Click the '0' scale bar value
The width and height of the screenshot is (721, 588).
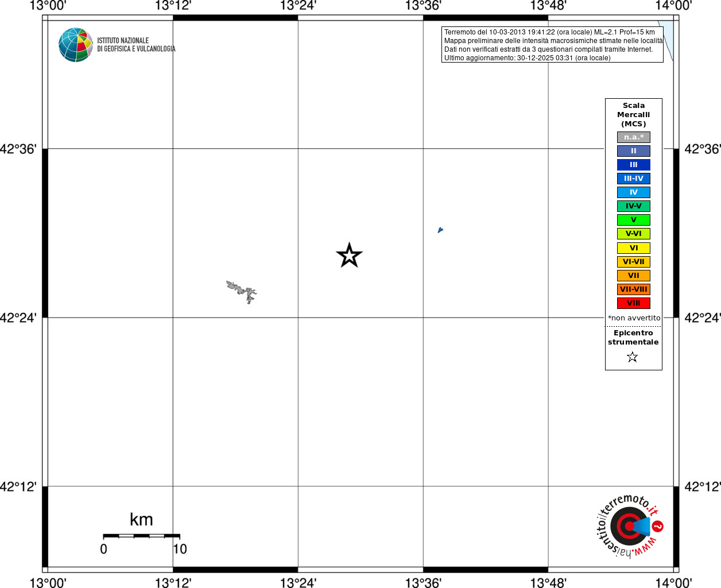click(x=103, y=549)
